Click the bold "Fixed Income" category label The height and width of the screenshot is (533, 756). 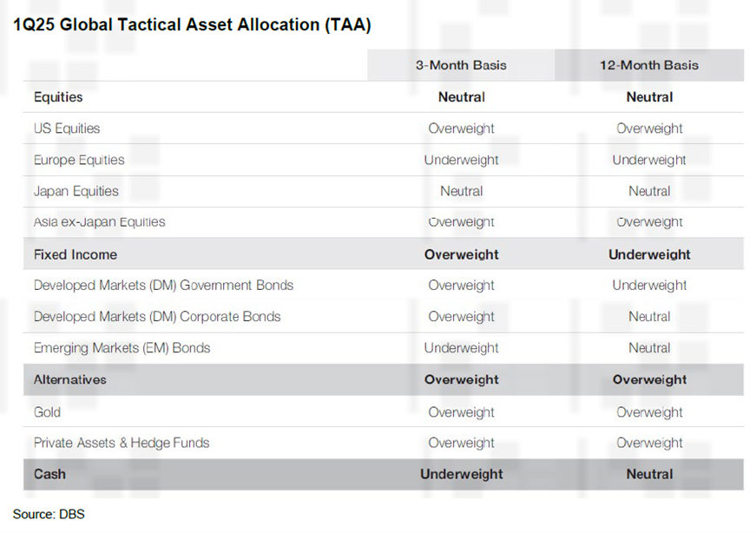[76, 254]
